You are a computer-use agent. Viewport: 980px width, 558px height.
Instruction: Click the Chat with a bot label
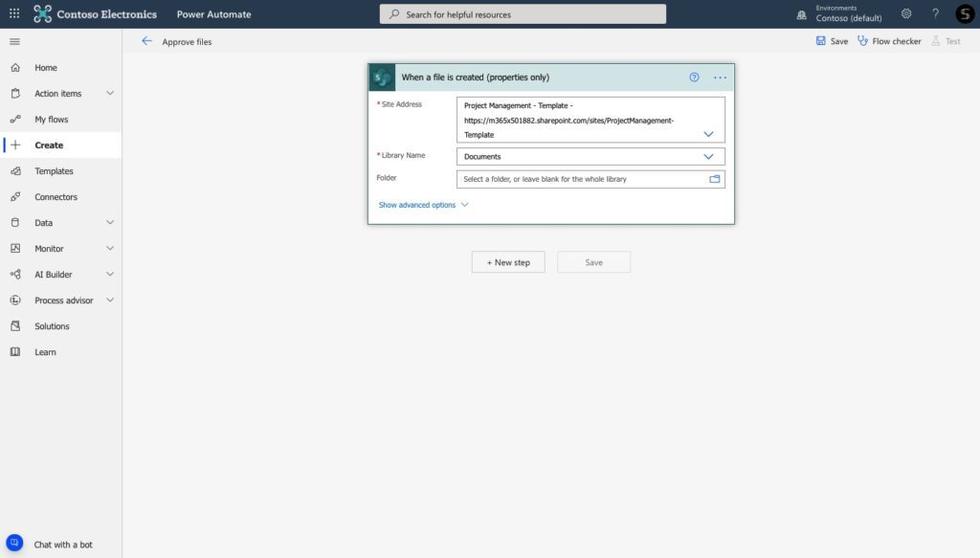63,545
